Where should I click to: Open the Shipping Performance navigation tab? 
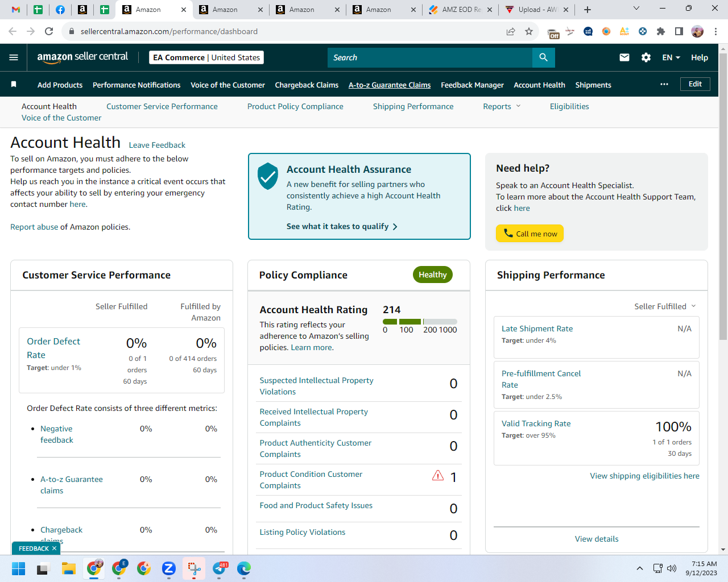pos(413,106)
